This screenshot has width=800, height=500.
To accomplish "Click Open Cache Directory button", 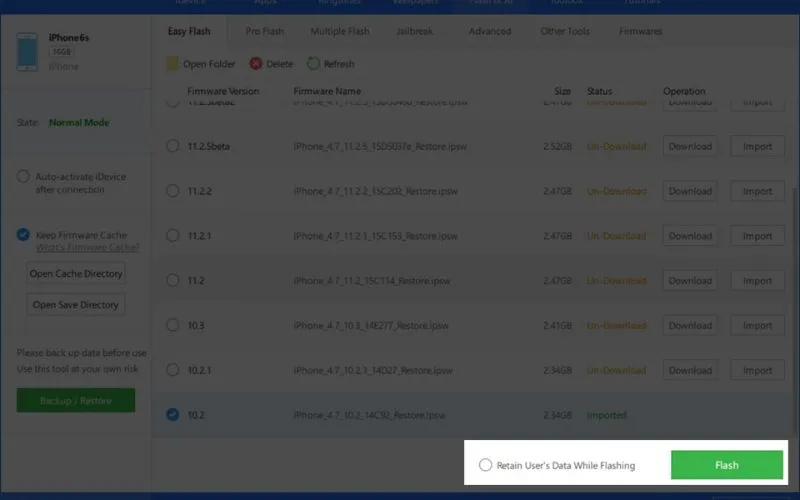I will pos(76,273).
